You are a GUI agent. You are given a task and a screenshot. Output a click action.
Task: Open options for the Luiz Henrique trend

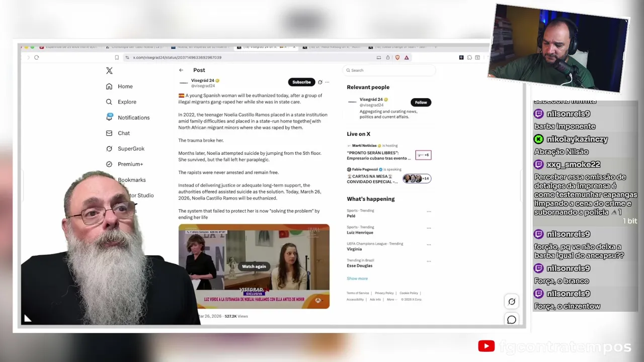pos(429,228)
